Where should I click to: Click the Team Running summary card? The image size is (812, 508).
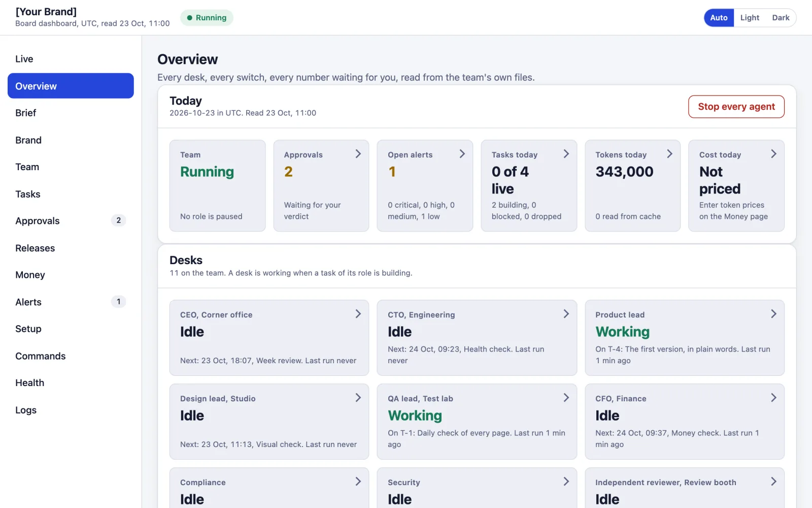[x=217, y=185]
